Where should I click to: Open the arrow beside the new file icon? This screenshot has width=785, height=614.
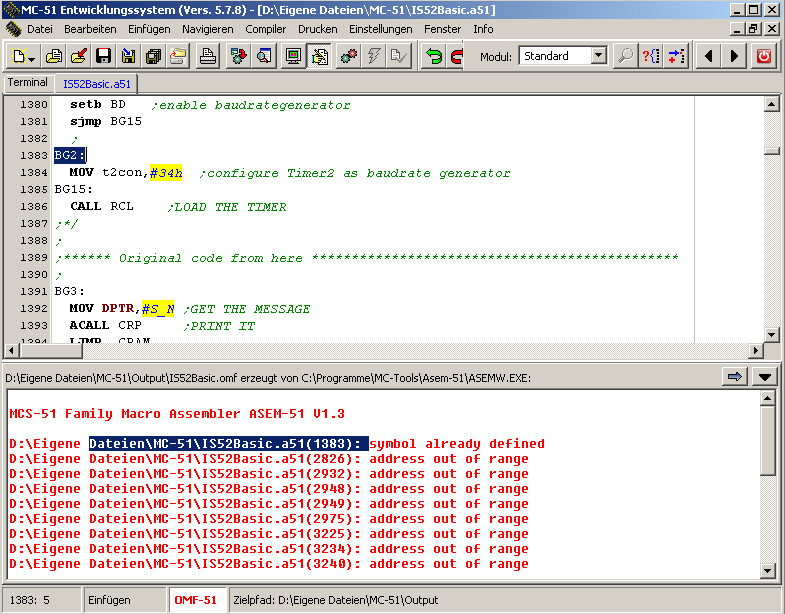point(32,59)
